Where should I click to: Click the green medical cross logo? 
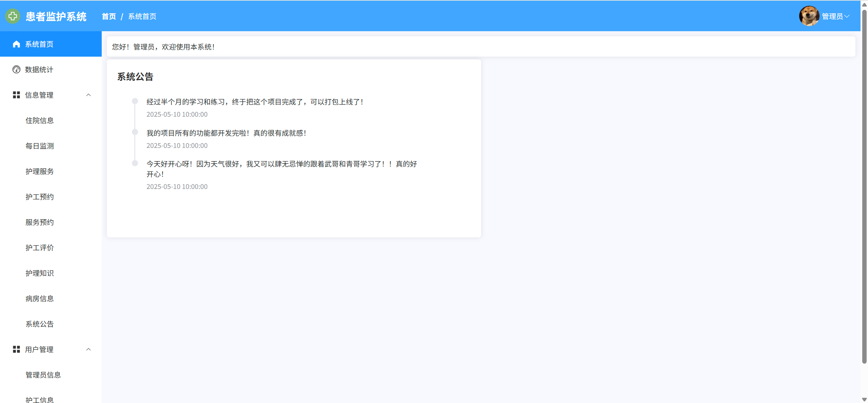pos(13,16)
